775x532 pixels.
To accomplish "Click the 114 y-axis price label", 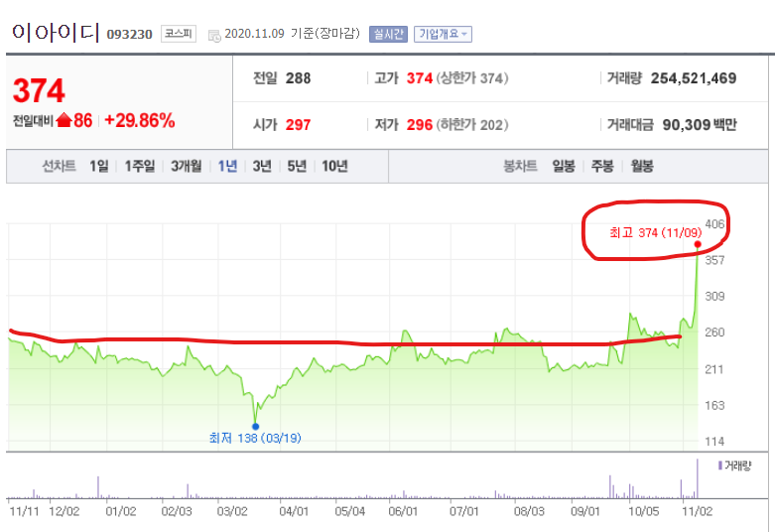I will (x=714, y=442).
